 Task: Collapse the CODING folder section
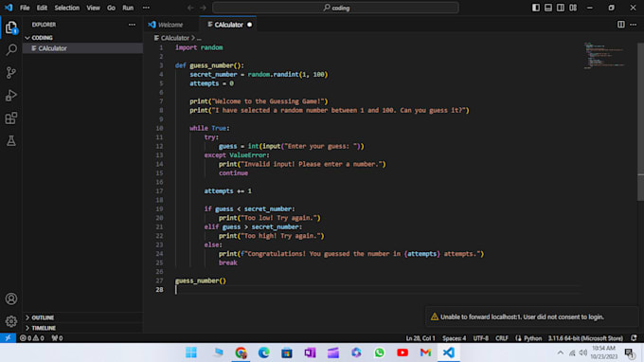(x=82, y=38)
